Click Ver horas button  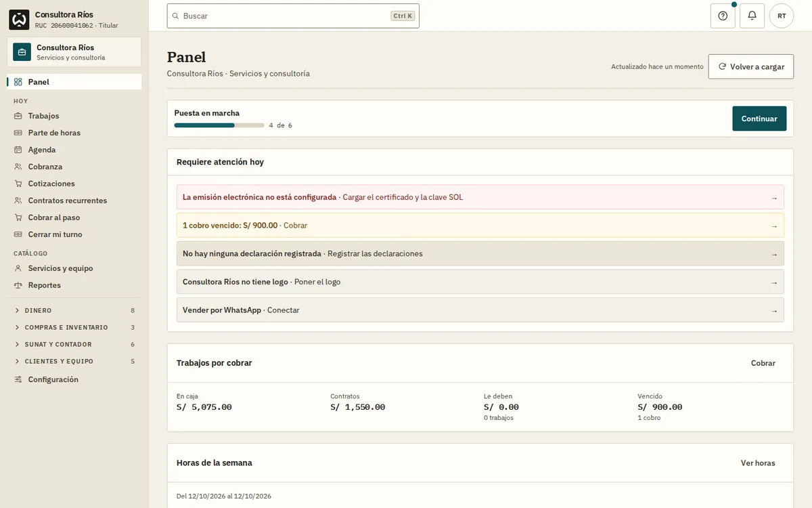tap(758, 463)
